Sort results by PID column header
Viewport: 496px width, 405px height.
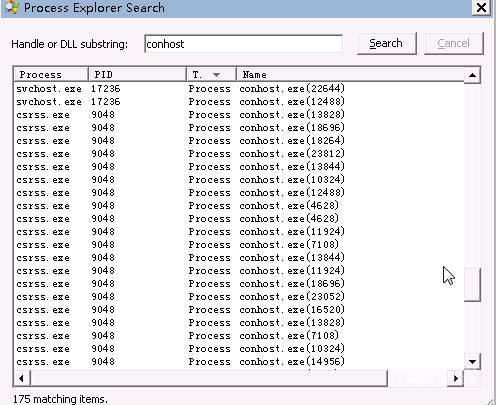tap(137, 74)
